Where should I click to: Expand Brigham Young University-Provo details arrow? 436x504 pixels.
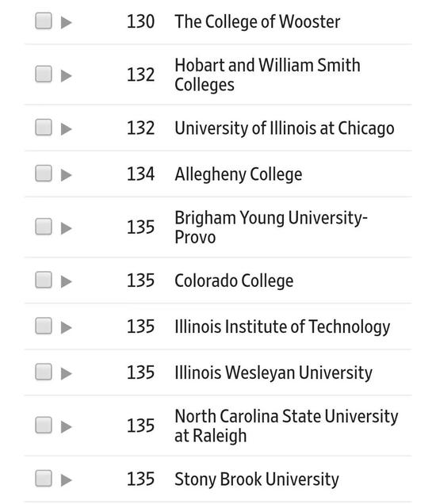point(67,228)
